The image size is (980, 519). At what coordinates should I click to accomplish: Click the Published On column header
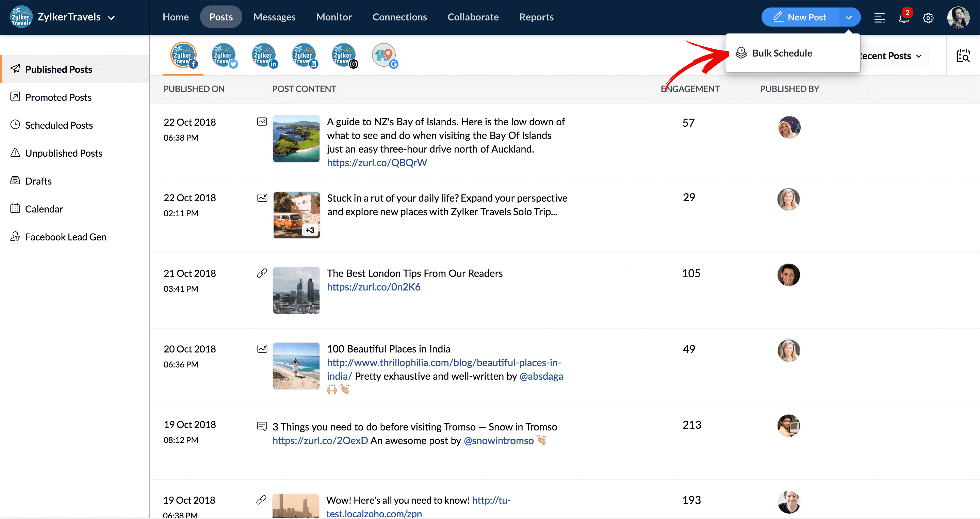[x=194, y=89]
